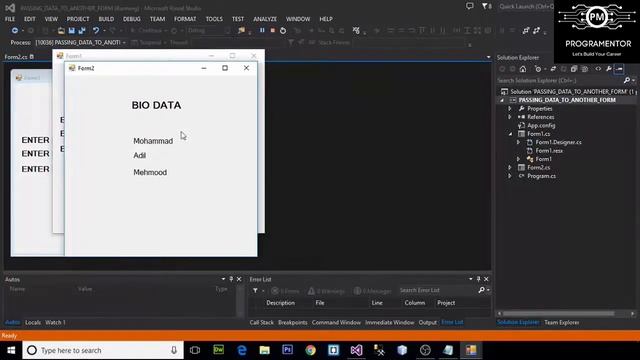Pin the Autos panel

[231, 279]
